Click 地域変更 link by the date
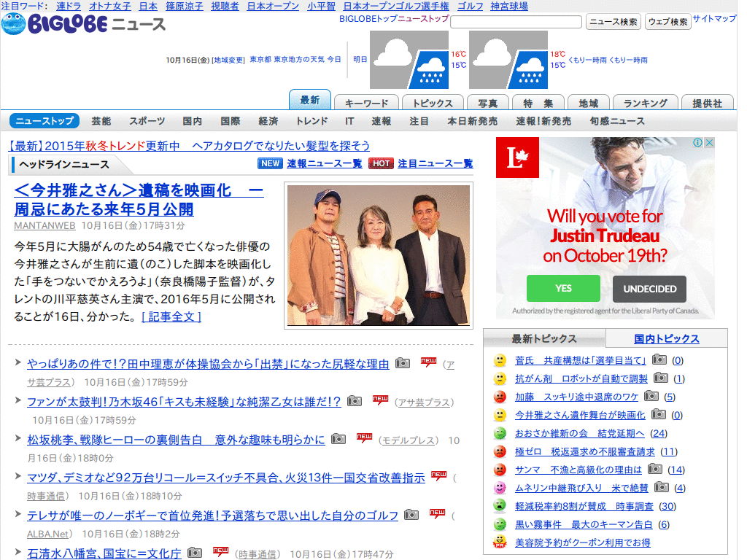 click(228, 60)
